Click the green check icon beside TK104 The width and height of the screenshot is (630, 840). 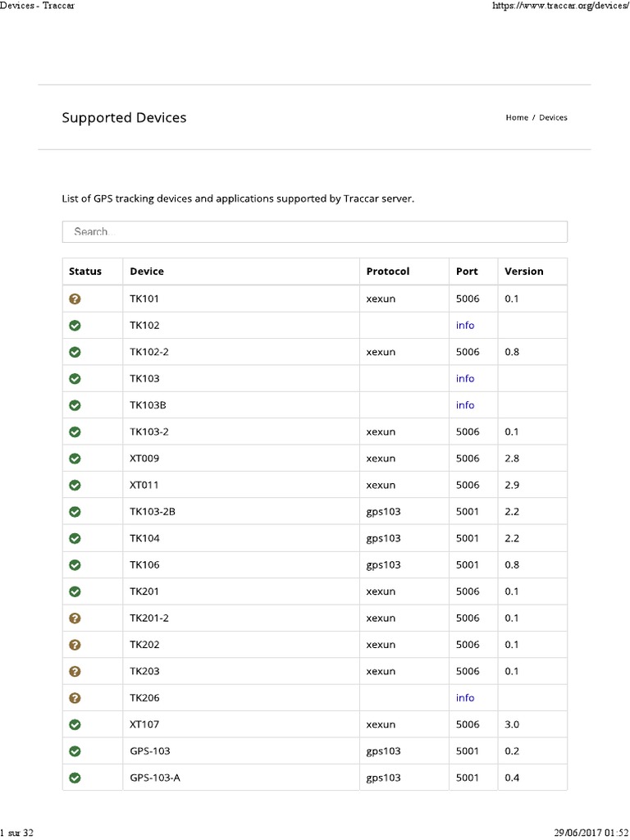(x=75, y=538)
